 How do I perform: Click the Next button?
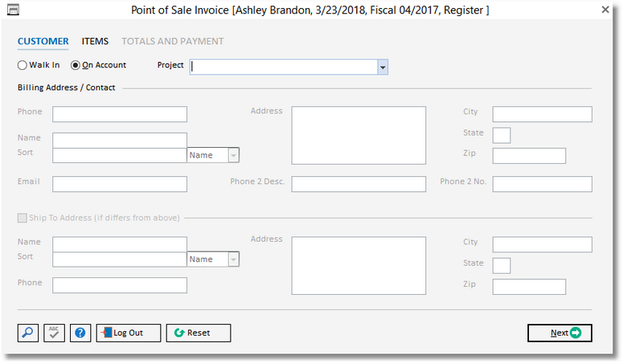pyautogui.click(x=559, y=333)
